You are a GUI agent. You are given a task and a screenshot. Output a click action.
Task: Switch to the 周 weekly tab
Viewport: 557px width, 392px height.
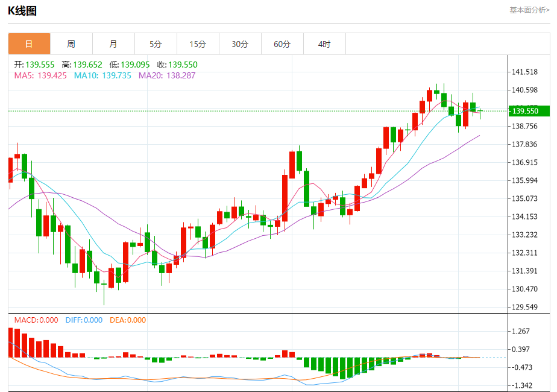pyautogui.click(x=71, y=44)
